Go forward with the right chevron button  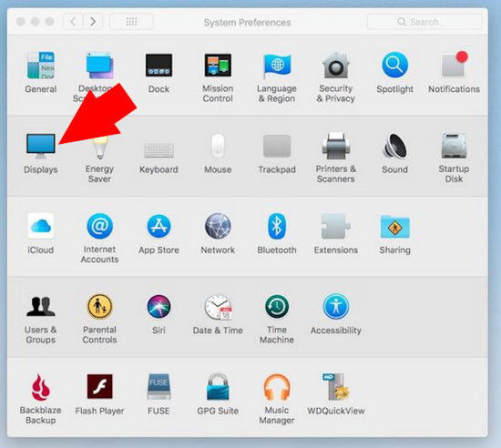pos(93,22)
